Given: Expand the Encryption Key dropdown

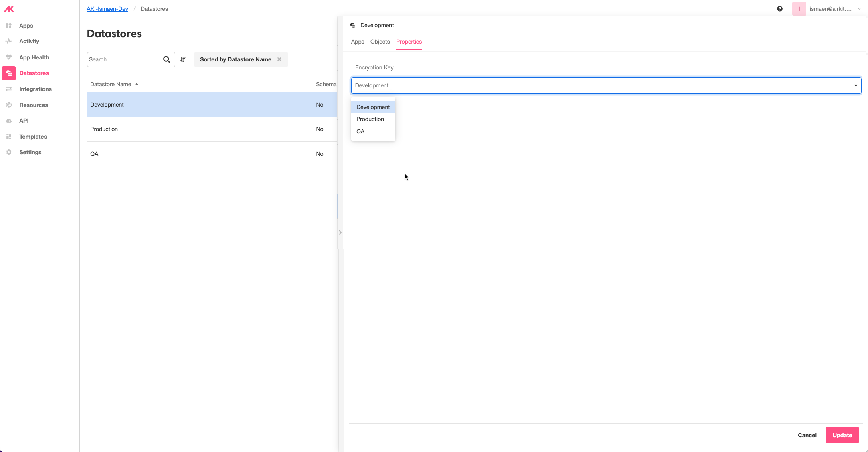Looking at the screenshot, I should (856, 85).
